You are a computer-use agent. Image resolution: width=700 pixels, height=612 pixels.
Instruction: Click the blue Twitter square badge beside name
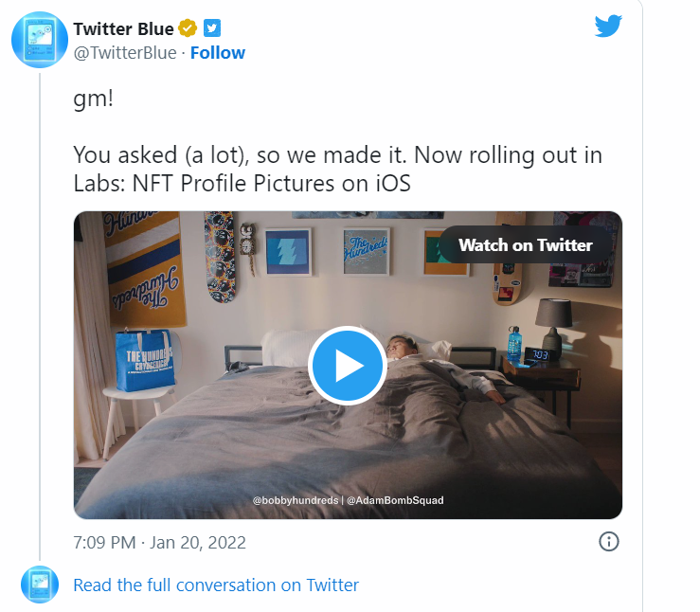[x=212, y=28]
